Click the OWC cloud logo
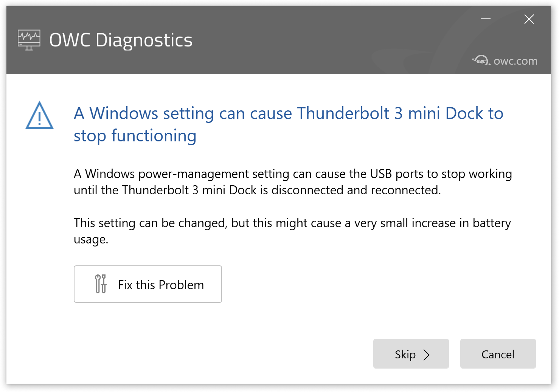The height and width of the screenshot is (392, 559). click(481, 60)
